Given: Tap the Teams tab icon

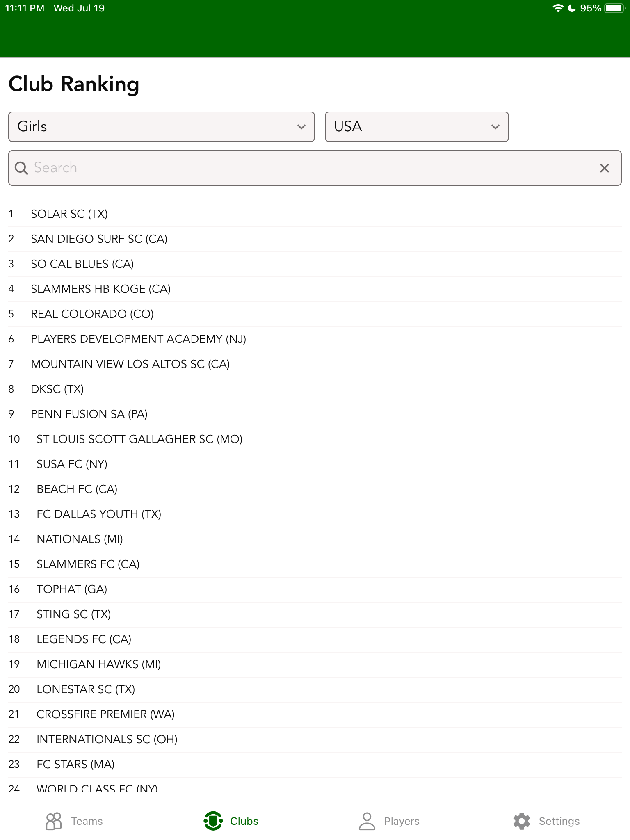Looking at the screenshot, I should pos(54,821).
